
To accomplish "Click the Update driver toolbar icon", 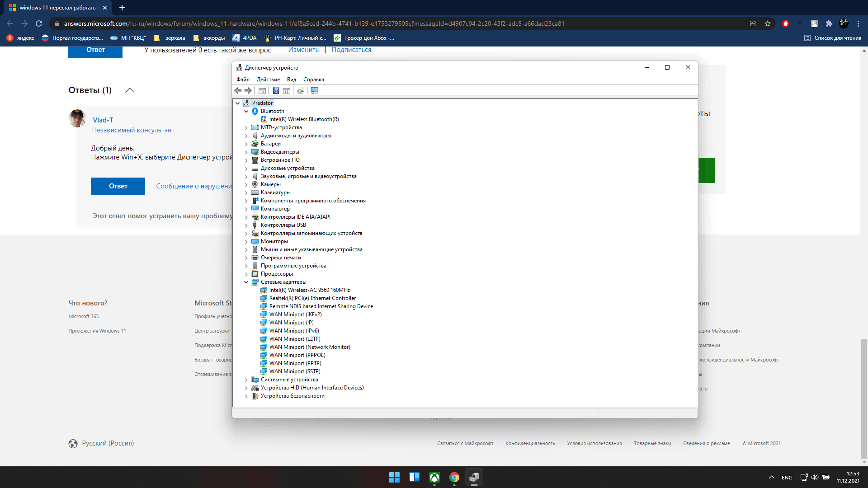I will pyautogui.click(x=300, y=91).
